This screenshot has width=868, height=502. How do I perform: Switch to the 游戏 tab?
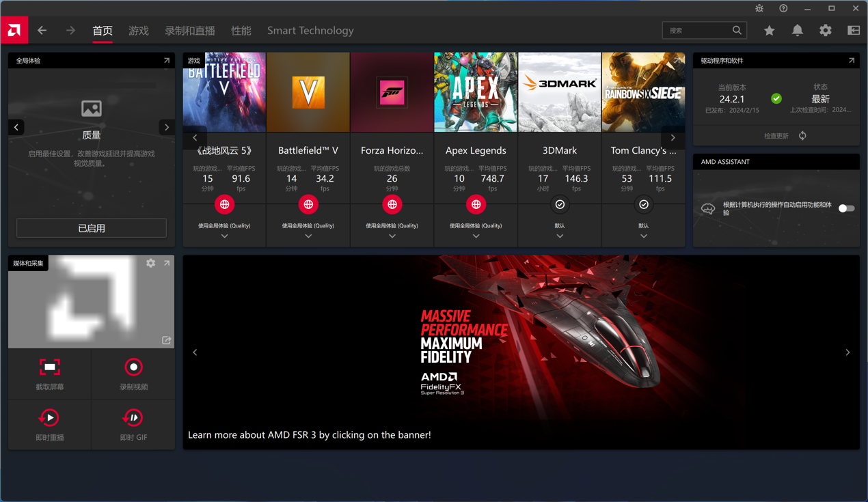tap(139, 31)
